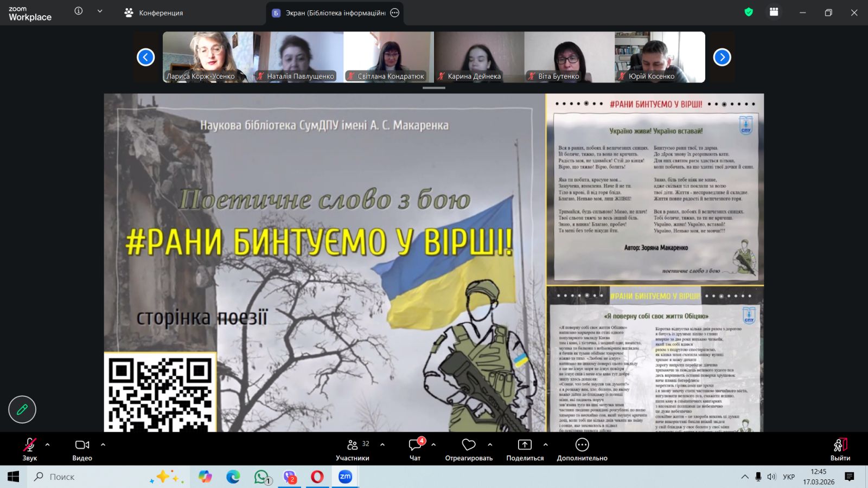Unmute microphone with the Звук button

tap(29, 449)
